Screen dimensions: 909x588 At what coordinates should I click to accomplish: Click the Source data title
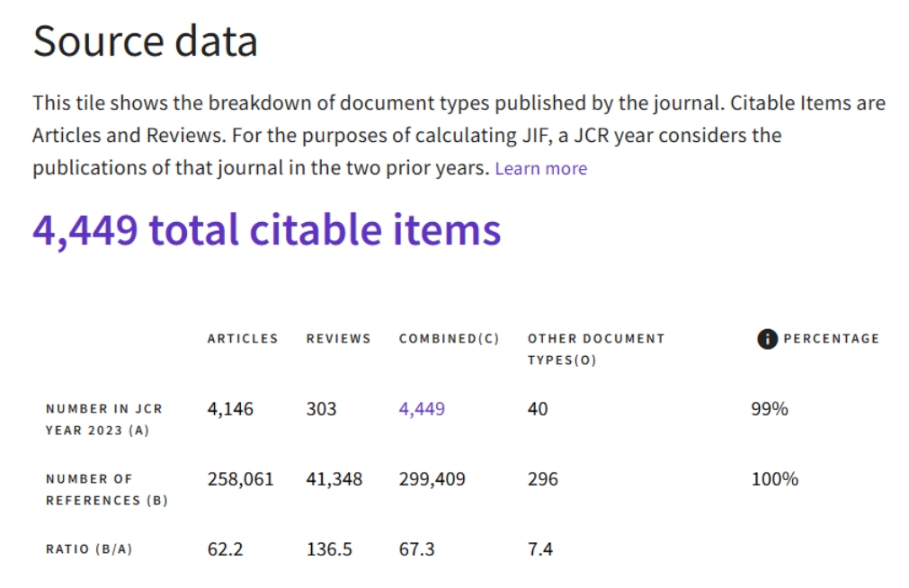point(146,41)
